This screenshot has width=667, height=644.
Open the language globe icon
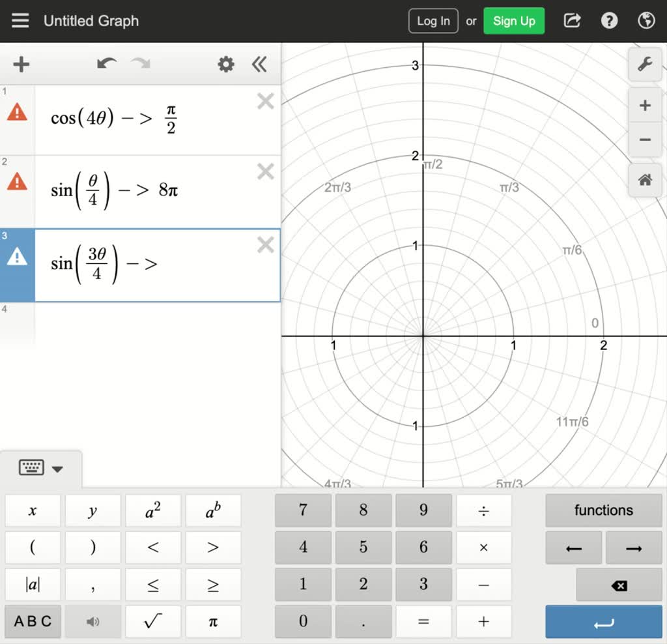tap(646, 21)
